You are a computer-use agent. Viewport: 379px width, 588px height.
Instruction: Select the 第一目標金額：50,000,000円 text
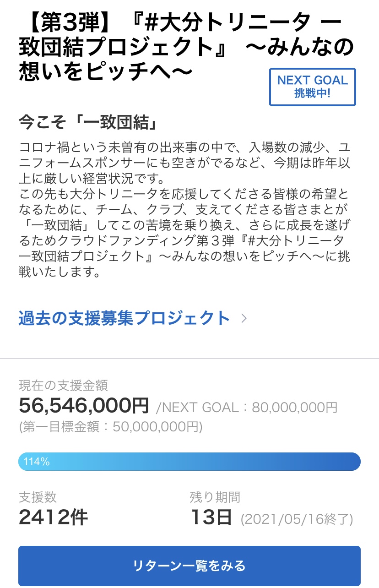click(111, 427)
